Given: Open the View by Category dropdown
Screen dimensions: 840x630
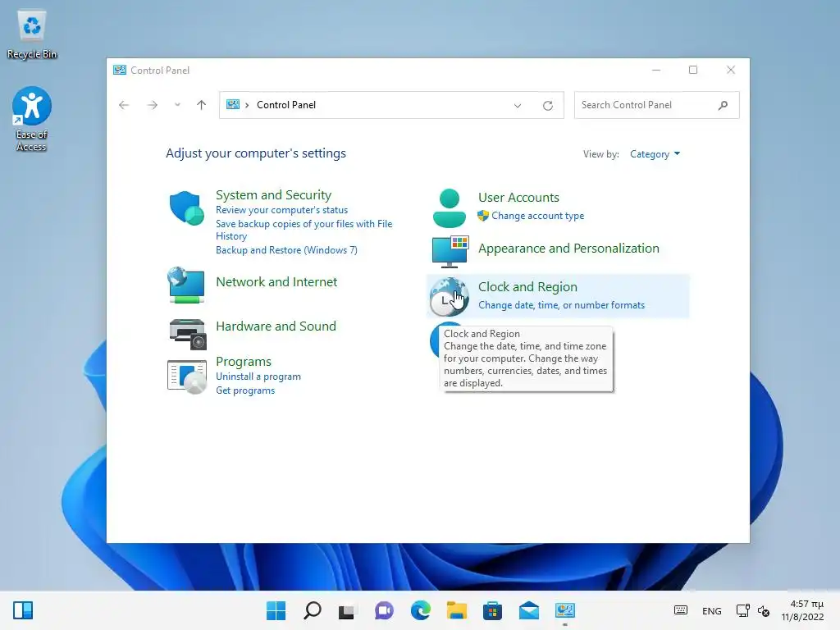Looking at the screenshot, I should tap(655, 154).
